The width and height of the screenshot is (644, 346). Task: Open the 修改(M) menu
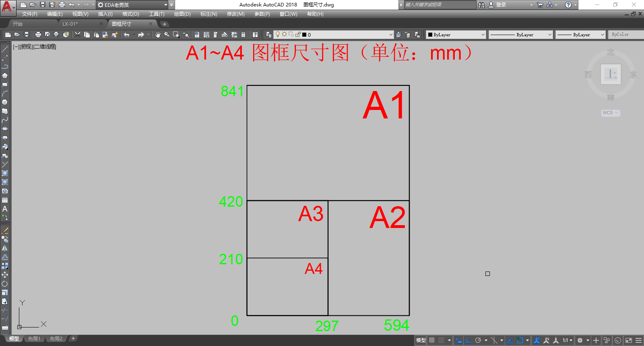pos(235,14)
